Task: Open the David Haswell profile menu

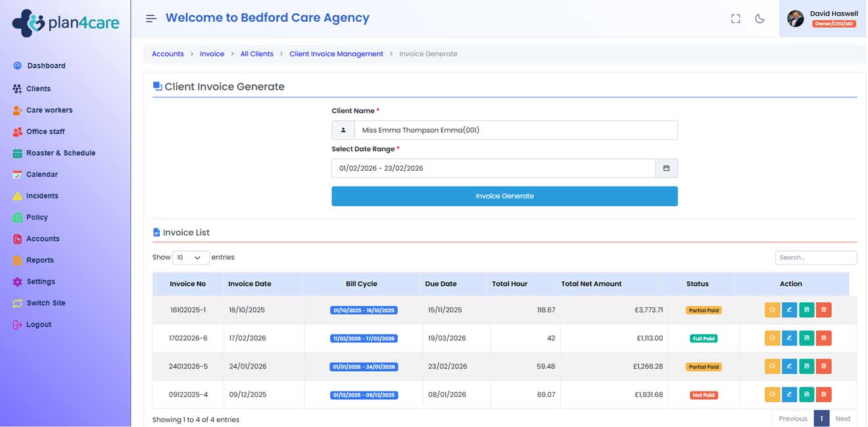Action: click(823, 18)
